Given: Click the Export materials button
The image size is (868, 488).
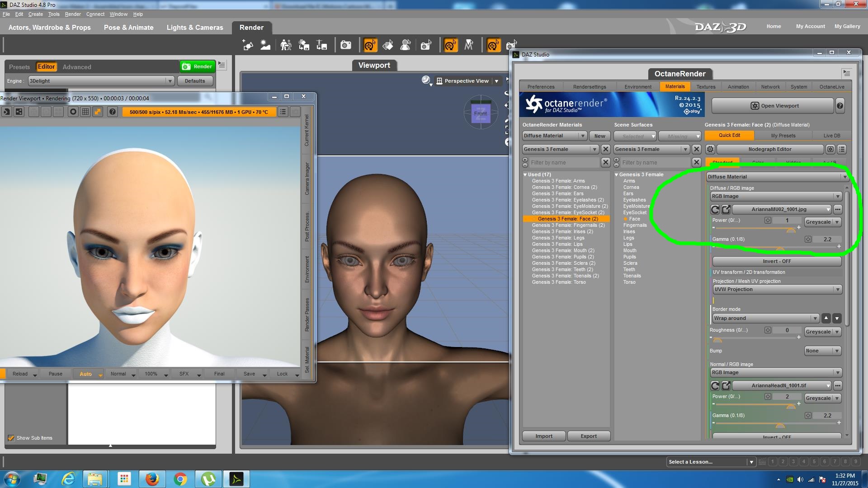Looking at the screenshot, I should pyautogui.click(x=589, y=436).
